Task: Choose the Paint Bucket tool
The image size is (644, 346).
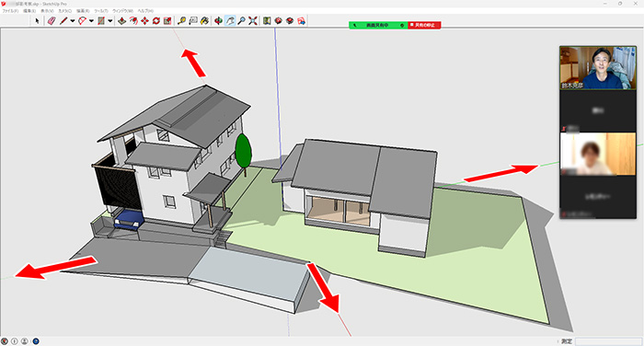Action: pos(204,20)
